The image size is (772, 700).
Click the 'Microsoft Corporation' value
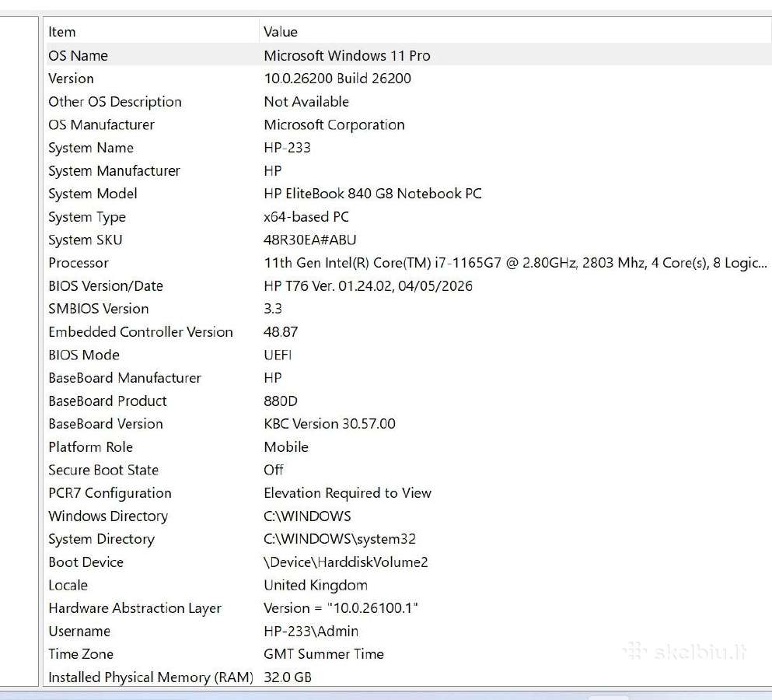click(334, 124)
